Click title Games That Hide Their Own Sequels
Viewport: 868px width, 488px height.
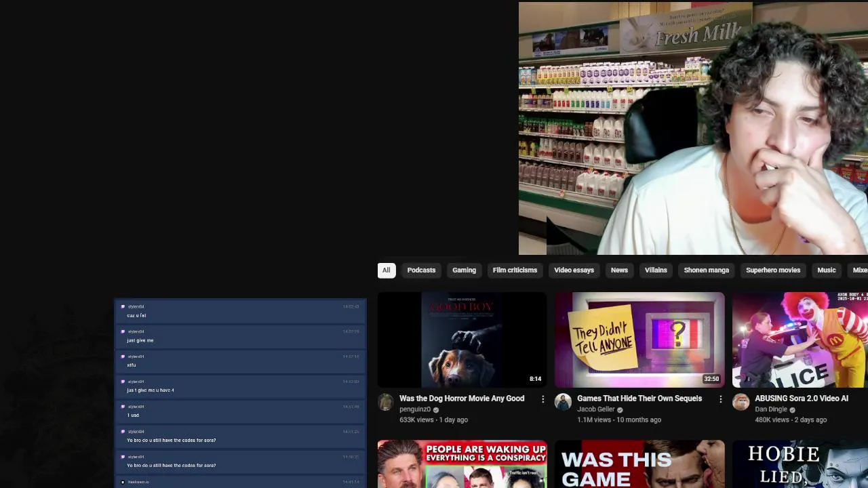coord(639,399)
